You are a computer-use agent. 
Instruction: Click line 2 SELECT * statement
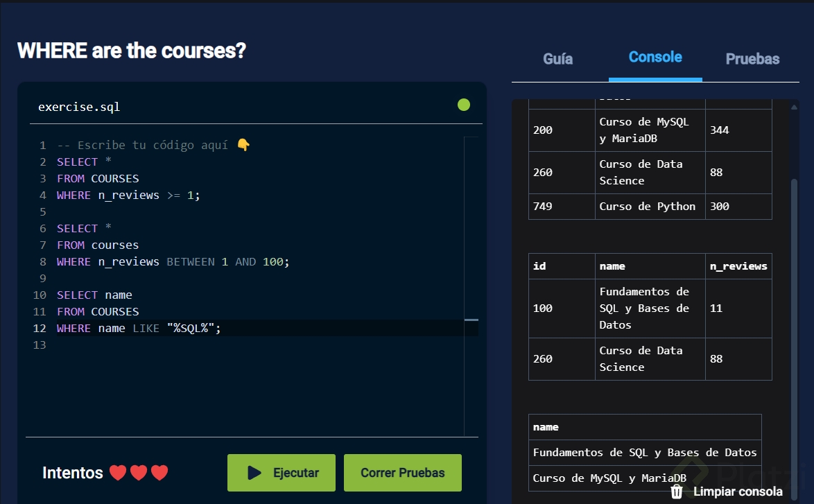[84, 162]
